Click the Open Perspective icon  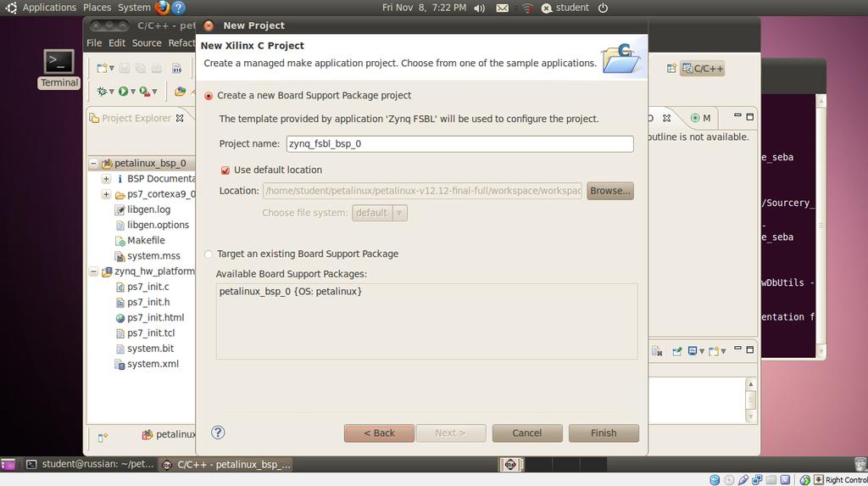pyautogui.click(x=671, y=69)
